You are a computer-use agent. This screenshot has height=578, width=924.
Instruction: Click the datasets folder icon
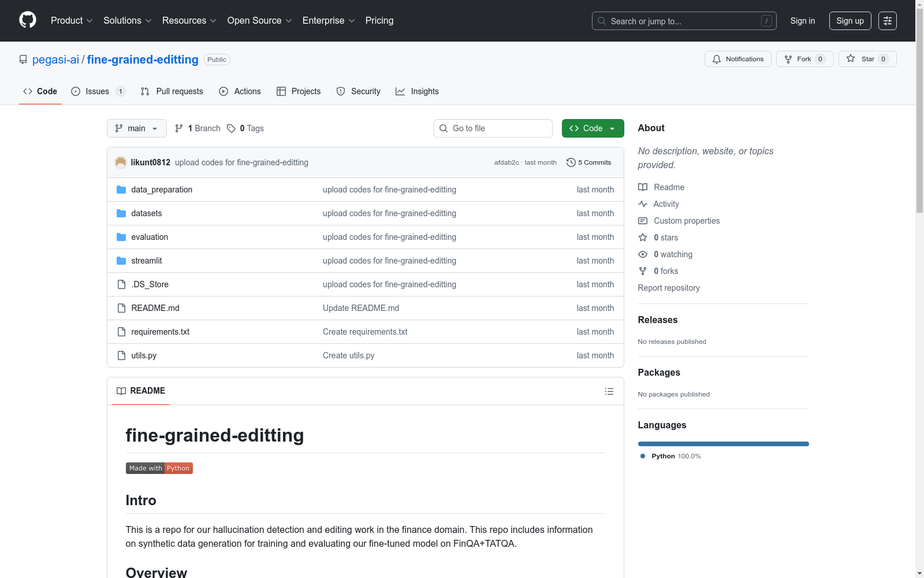(x=121, y=213)
